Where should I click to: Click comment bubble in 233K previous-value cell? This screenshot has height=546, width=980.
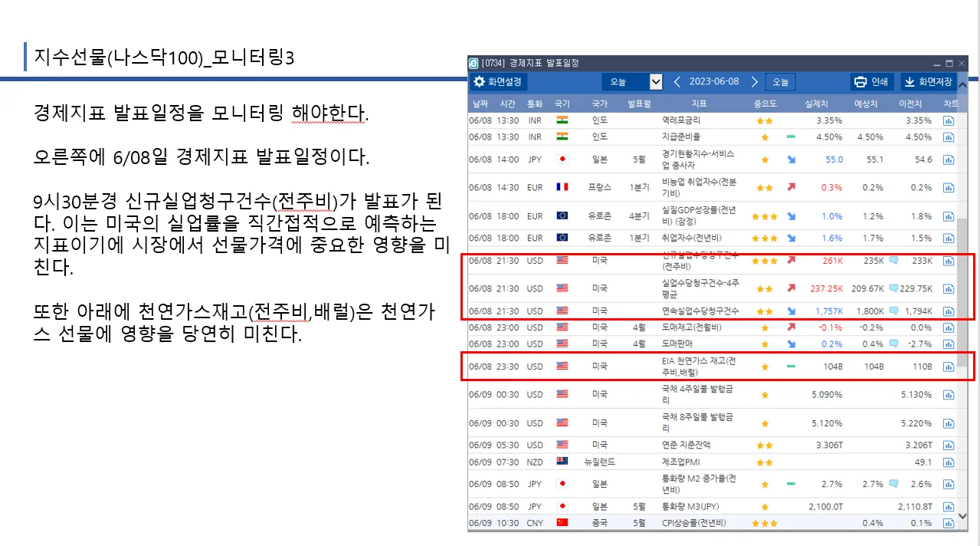(893, 261)
